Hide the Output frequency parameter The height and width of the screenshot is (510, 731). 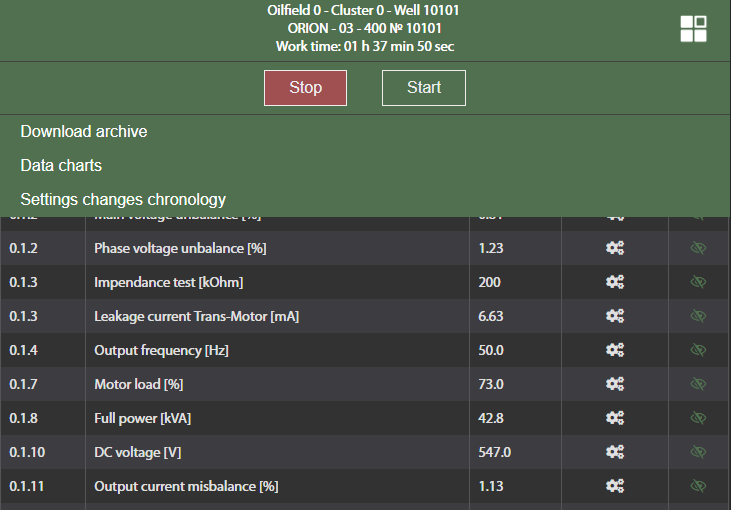tap(698, 350)
